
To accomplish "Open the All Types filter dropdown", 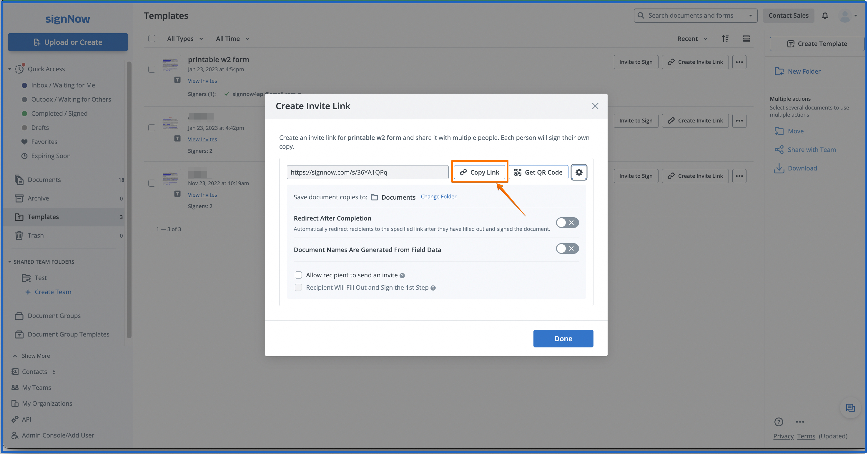I will pyautogui.click(x=185, y=39).
